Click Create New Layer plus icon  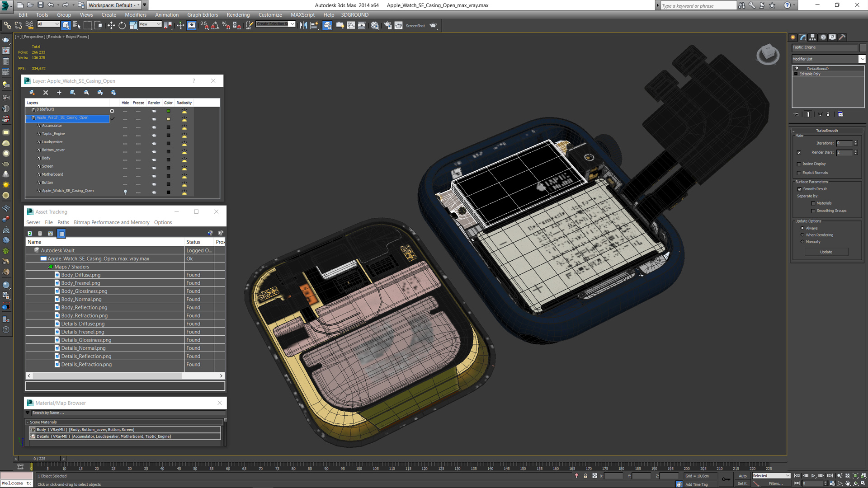(x=59, y=93)
